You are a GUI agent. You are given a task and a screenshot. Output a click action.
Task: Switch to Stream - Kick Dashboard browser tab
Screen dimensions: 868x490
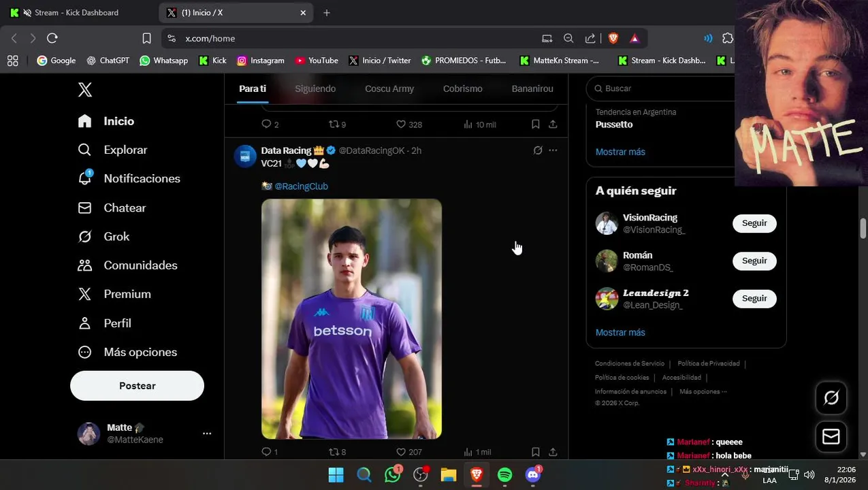[x=76, y=12]
